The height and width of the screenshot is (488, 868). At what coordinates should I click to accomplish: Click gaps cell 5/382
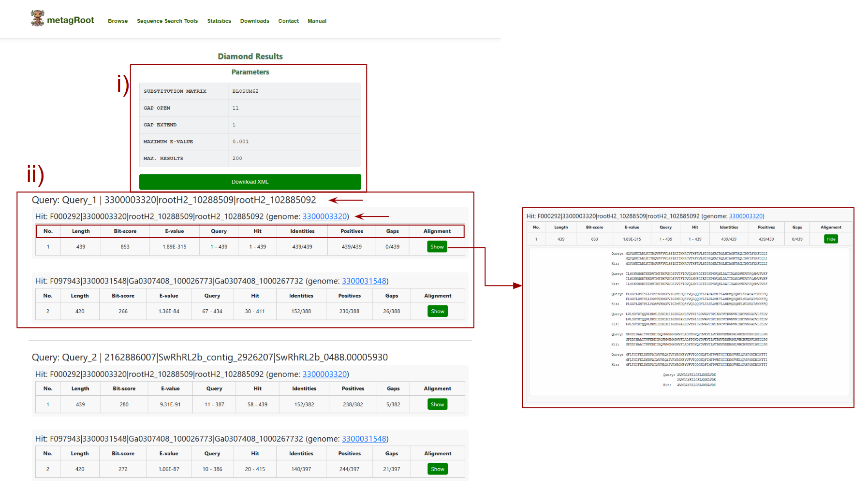(x=393, y=405)
